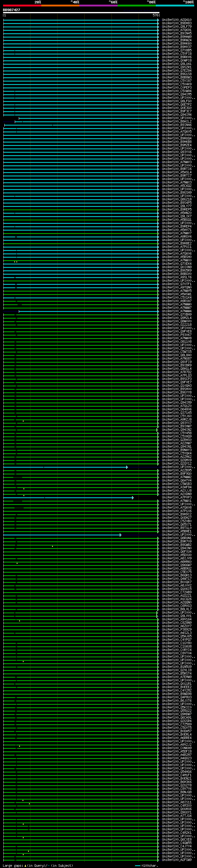Viewport: 197px width, 868px height.
Task: Click hit label UniRef100_B8B8W3
Action: point(176,78)
